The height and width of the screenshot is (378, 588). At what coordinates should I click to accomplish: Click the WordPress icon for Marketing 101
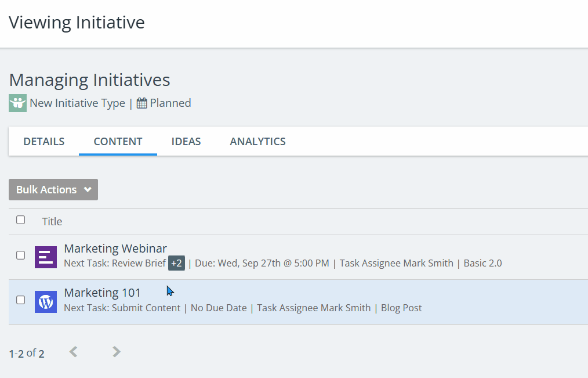click(x=46, y=301)
